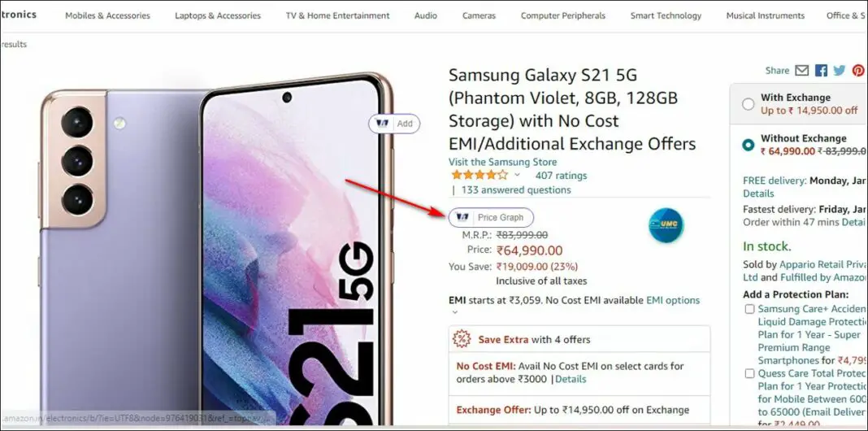Click the Add price tracker button on image
Viewport: 868px width, 431px height.
point(394,124)
